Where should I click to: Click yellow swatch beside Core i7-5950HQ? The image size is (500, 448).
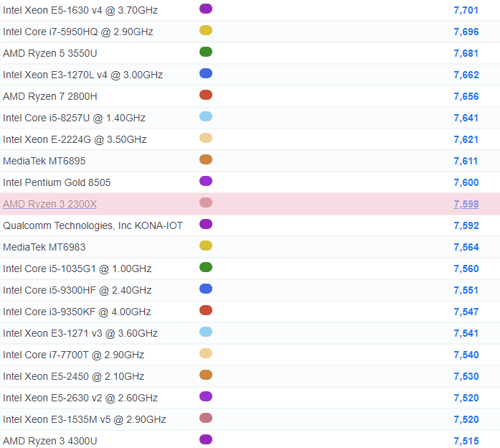tap(206, 30)
